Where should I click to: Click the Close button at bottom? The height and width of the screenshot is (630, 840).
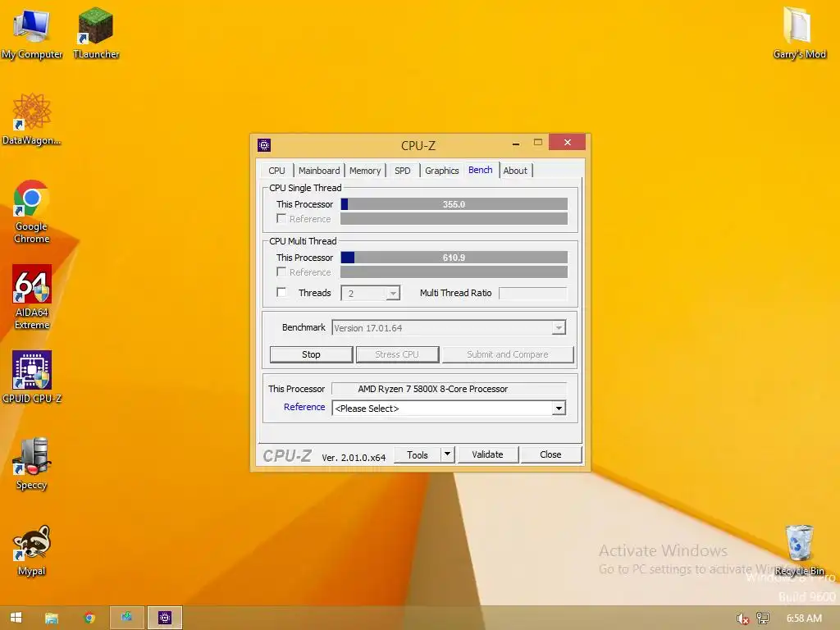(550, 454)
